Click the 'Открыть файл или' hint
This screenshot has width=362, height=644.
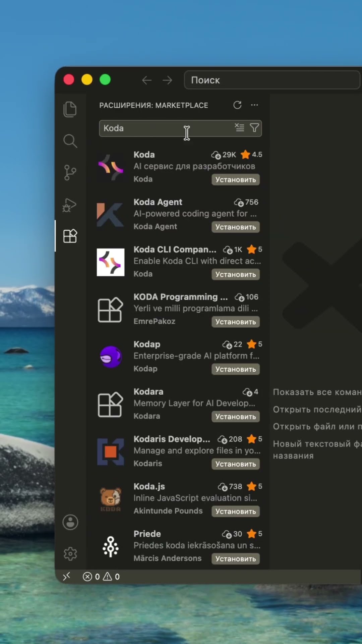pos(317,426)
